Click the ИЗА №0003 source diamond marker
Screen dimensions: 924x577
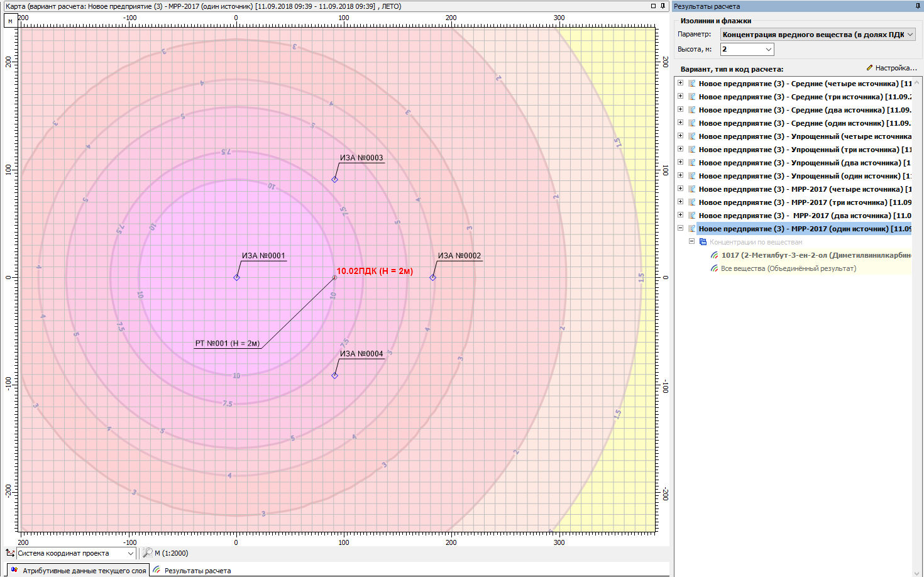(334, 180)
